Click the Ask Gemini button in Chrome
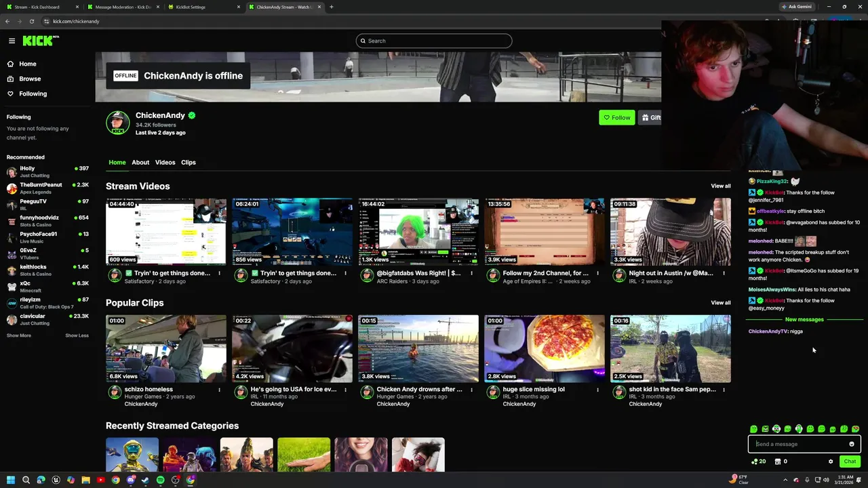Screen dimensions: 868x488 (797, 7)
